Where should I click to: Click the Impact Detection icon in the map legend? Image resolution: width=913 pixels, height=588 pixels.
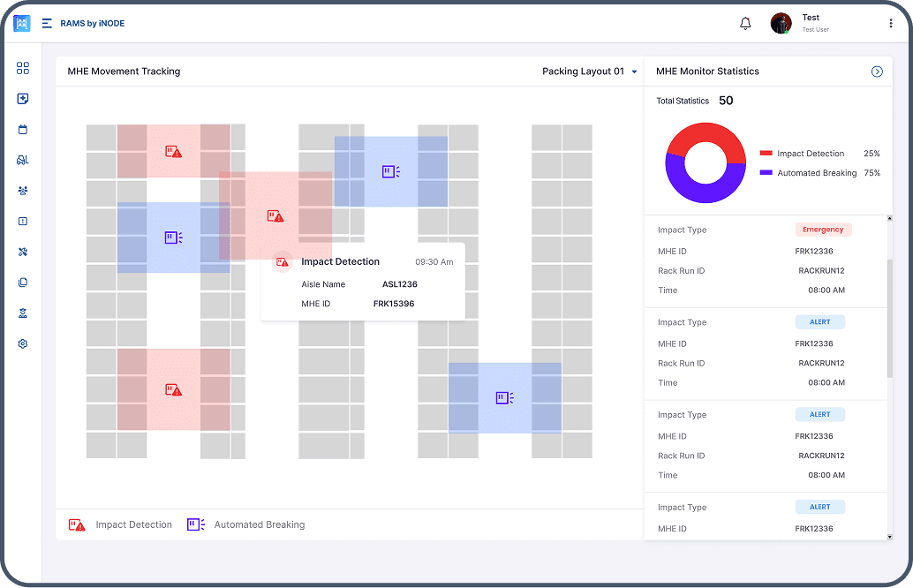click(x=77, y=524)
